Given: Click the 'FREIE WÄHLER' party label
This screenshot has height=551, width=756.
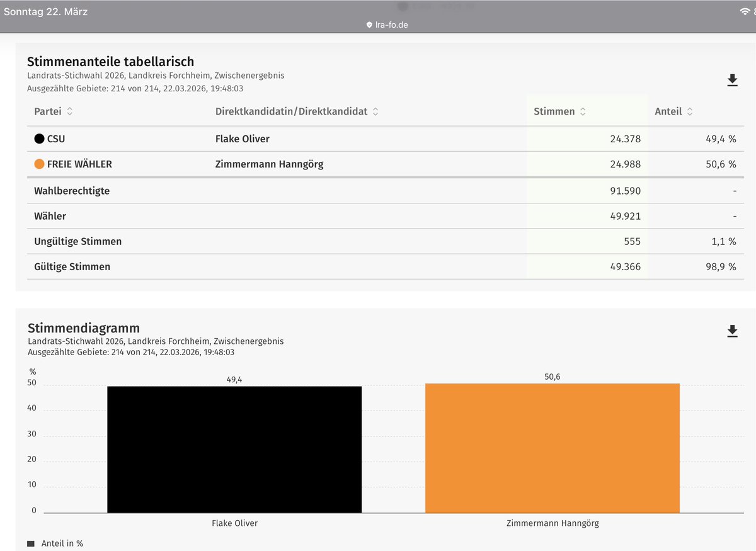Looking at the screenshot, I should click(x=79, y=164).
